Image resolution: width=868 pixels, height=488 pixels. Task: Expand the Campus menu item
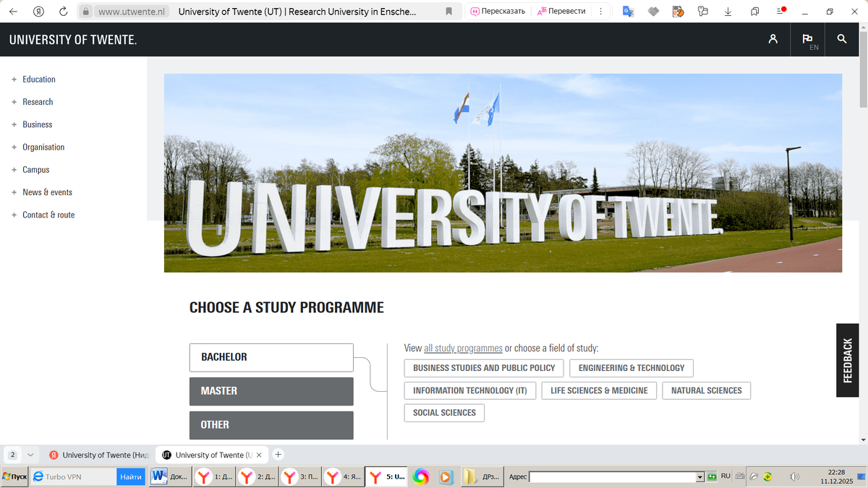(30, 170)
